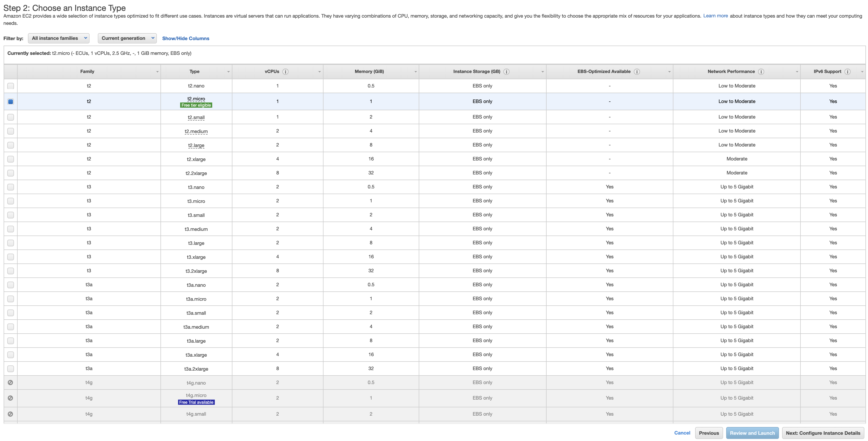Select the t3a.2xlarge instance checkbox
Screen dimensions: 868x441
click(10, 369)
